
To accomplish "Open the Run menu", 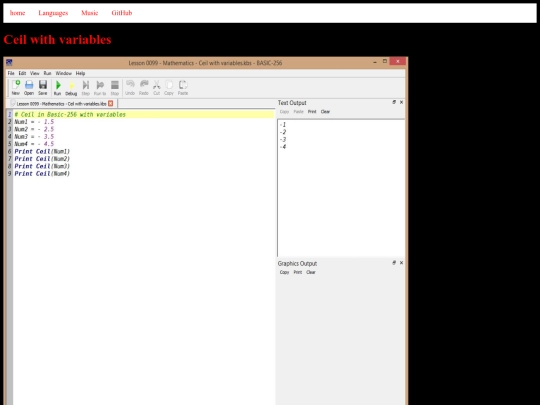I will click(x=47, y=73).
